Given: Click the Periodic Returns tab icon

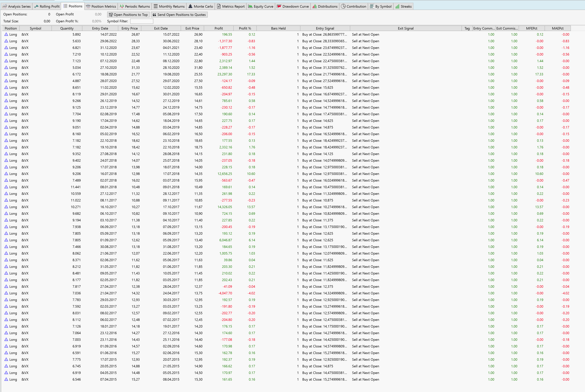Looking at the screenshot, I should [122, 6].
